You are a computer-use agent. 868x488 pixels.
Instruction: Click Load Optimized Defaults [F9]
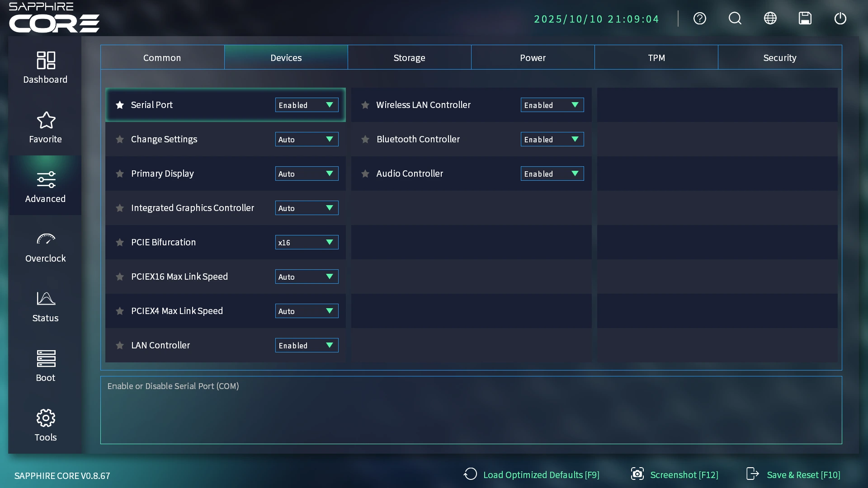click(x=532, y=474)
